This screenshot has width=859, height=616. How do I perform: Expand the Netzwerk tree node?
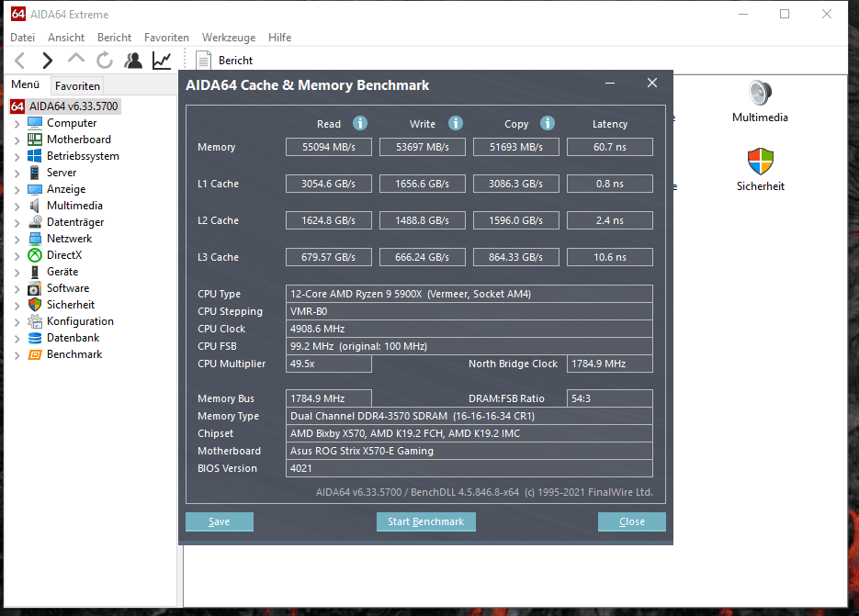coord(17,240)
